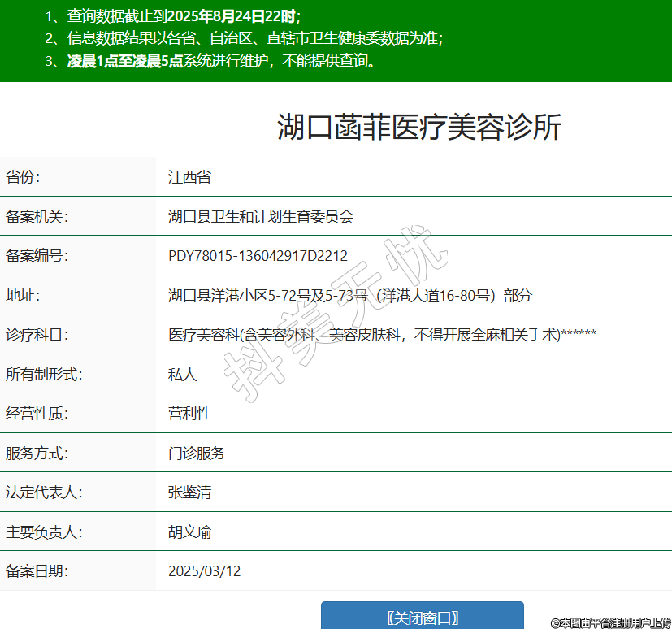Click the 本图由平台注册用户上传 watermark text

tap(609, 622)
